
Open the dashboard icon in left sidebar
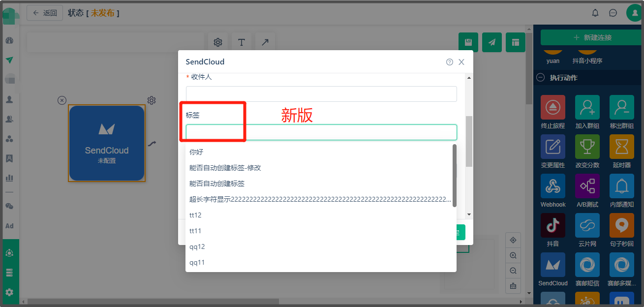click(x=9, y=40)
